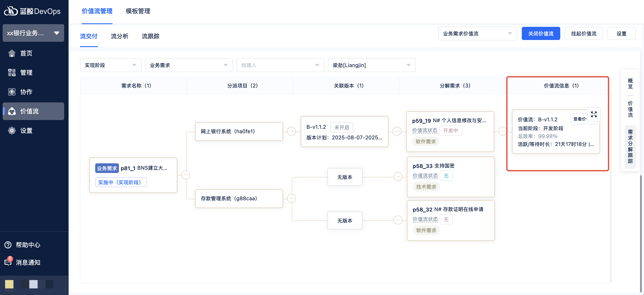Click the home icon in sidebar
The width and height of the screenshot is (644, 295).
[12, 53]
